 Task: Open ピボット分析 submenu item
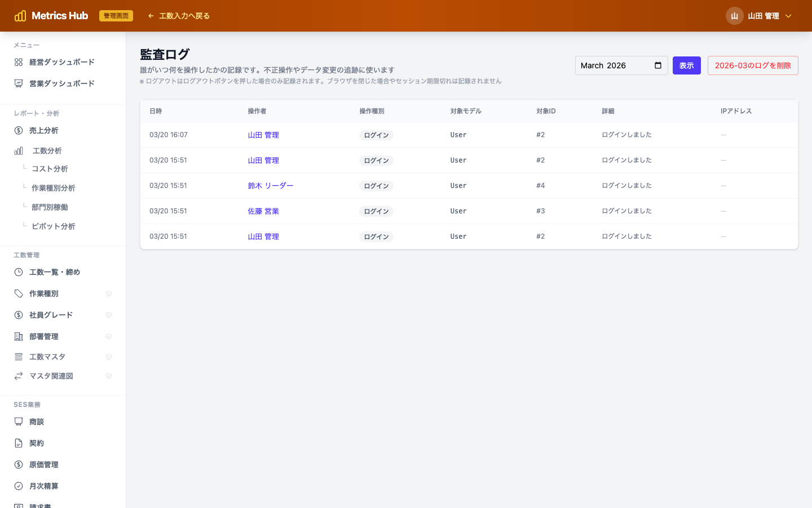click(x=54, y=226)
